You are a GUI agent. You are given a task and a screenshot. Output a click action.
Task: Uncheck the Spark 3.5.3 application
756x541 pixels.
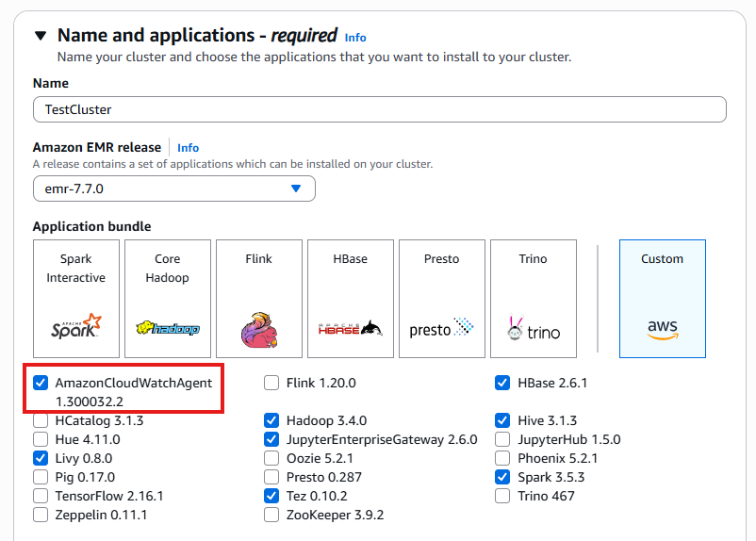[502, 477]
